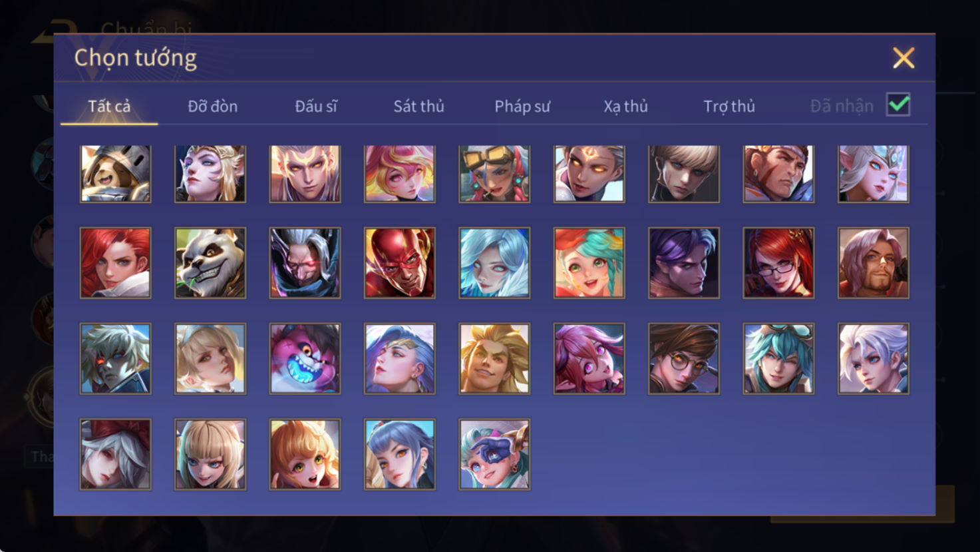
Task: Show heroes under Pháp sư tab
Action: (522, 106)
